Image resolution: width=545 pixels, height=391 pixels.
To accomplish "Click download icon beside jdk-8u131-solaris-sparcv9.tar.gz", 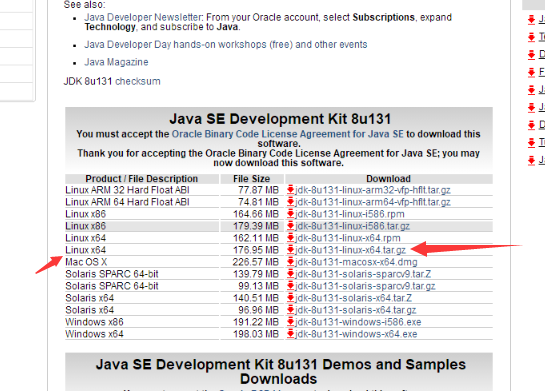I will pos(291,286).
